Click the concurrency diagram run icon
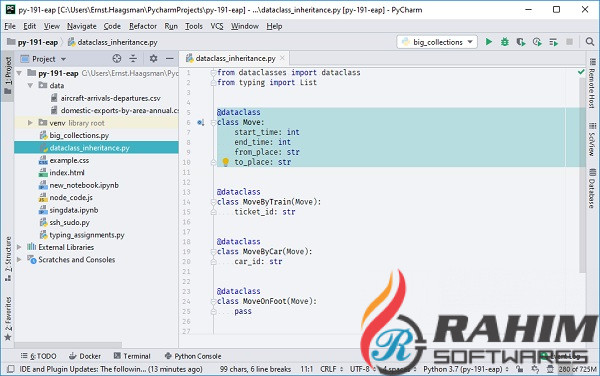 point(553,42)
